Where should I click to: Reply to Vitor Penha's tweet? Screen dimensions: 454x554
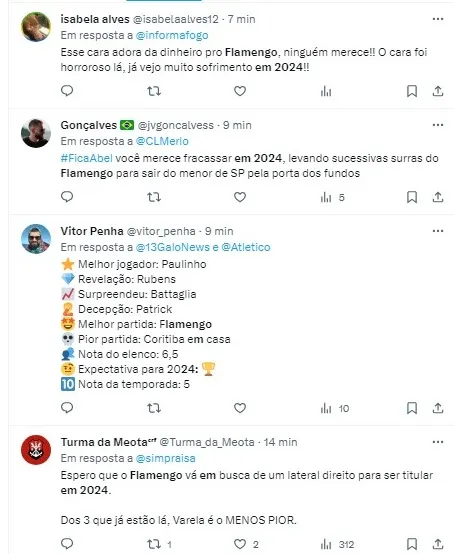67,408
